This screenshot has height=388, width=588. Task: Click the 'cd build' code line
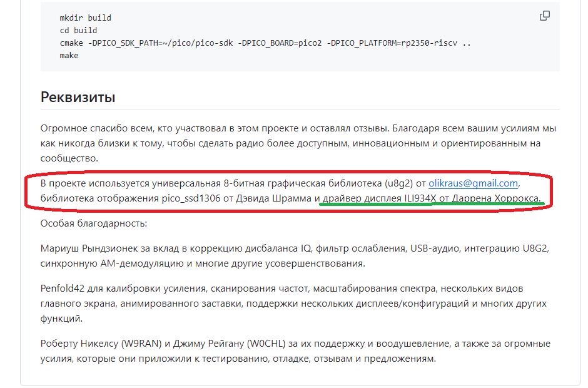point(78,30)
